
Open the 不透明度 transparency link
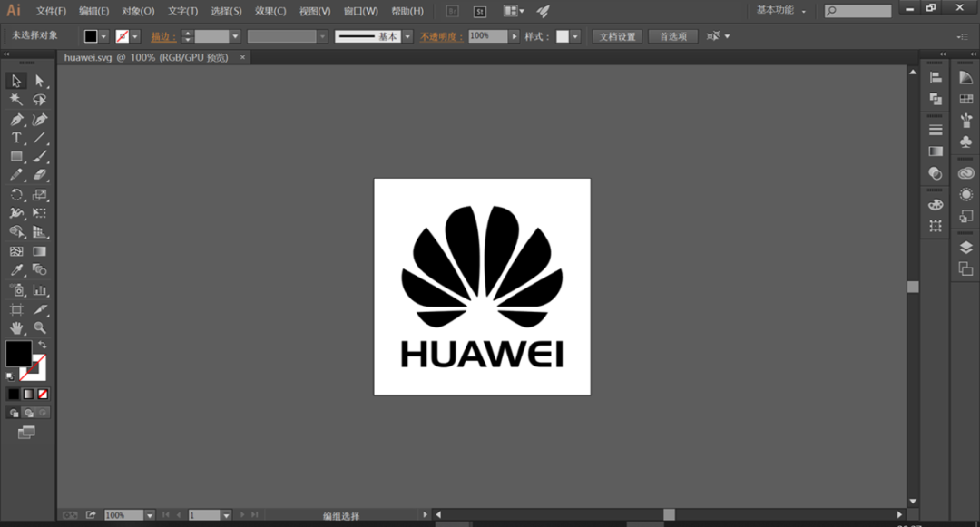tap(441, 37)
